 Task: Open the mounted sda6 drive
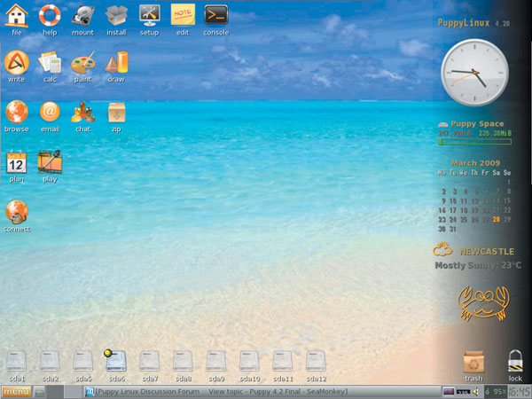pyautogui.click(x=116, y=360)
